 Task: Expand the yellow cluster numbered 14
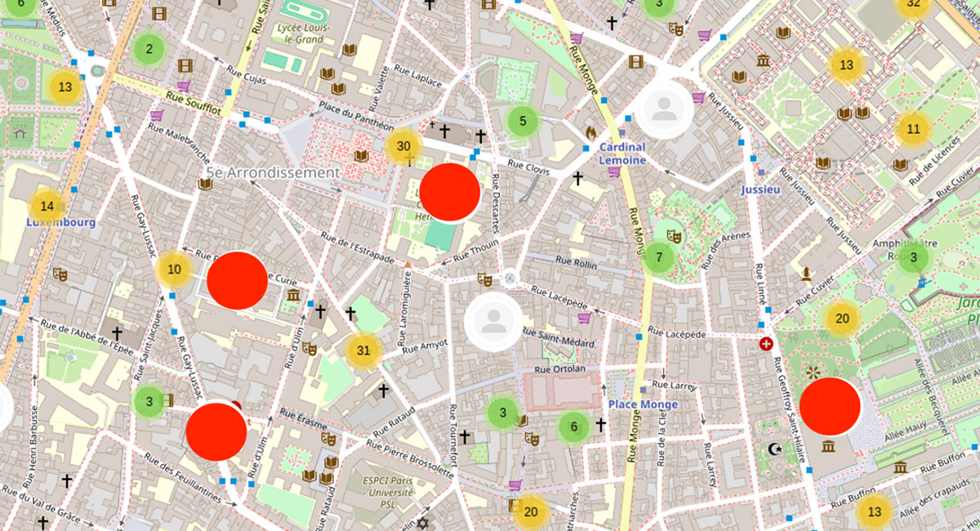(47, 207)
